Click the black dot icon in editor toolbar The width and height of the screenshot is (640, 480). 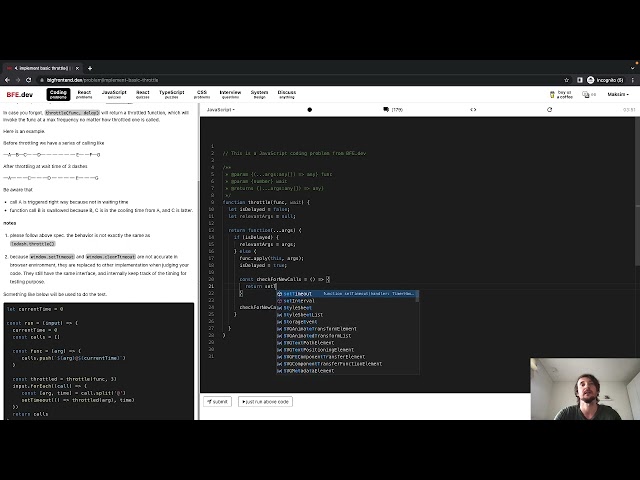(310, 109)
